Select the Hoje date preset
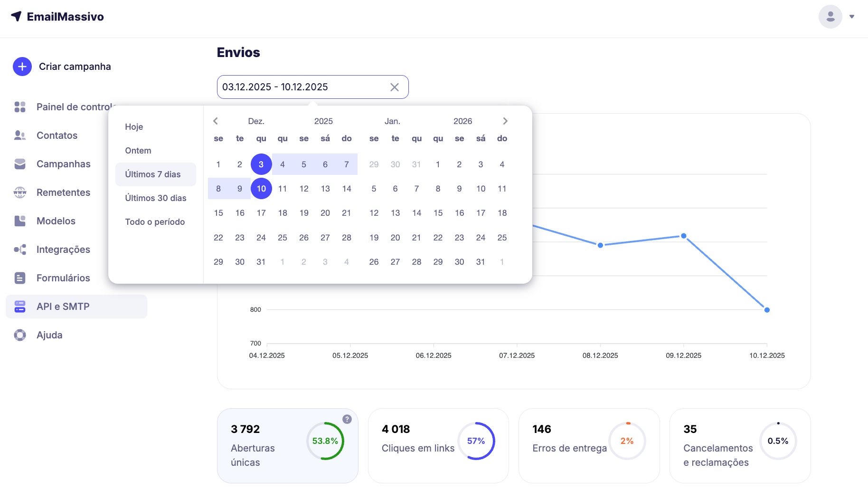Image resolution: width=868 pixels, height=490 pixels. coord(134,127)
